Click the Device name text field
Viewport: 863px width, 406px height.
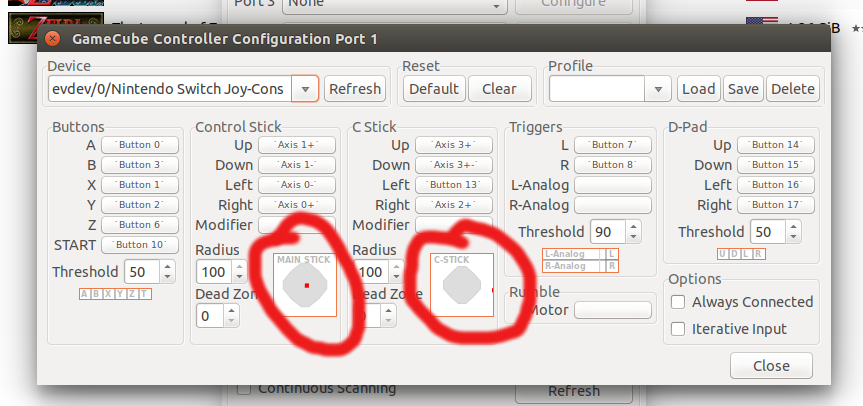170,89
